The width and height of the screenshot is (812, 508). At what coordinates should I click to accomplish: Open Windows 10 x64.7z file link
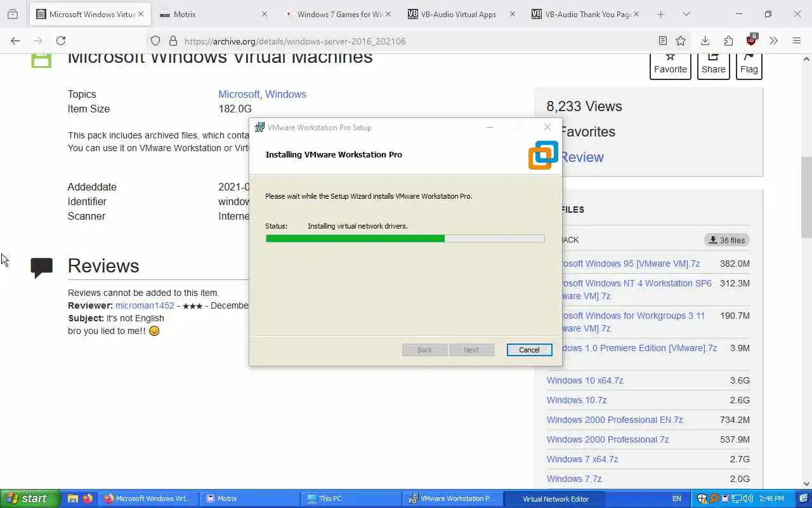click(x=585, y=380)
